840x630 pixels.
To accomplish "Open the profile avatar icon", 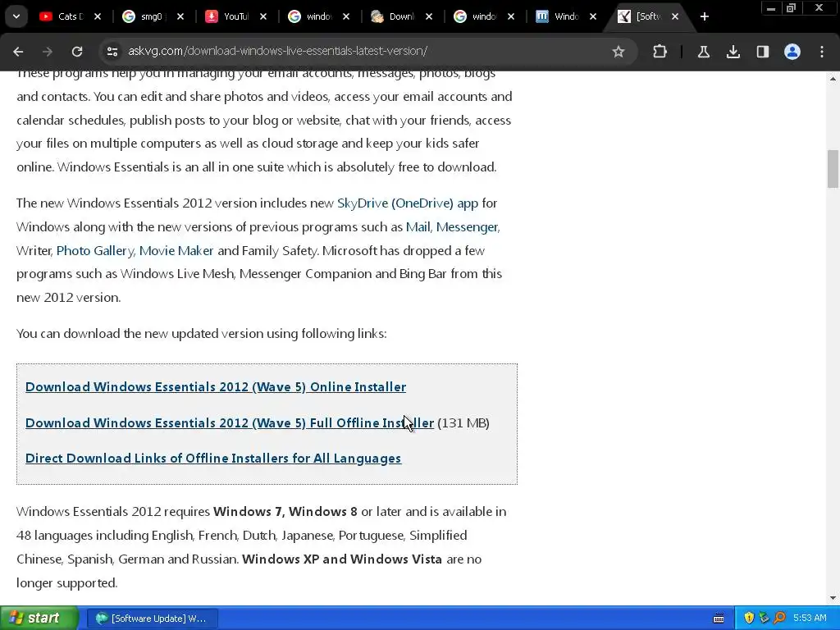I will coord(792,52).
